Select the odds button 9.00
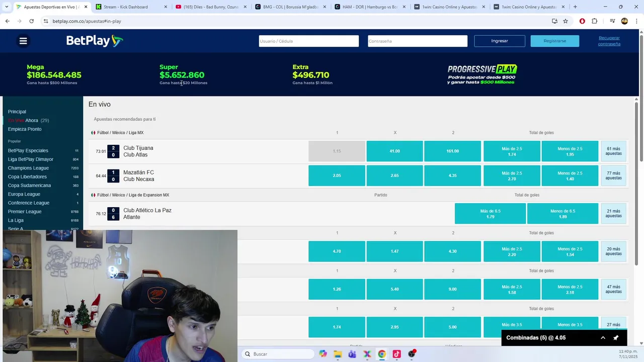The image size is (644, 362). click(452, 289)
